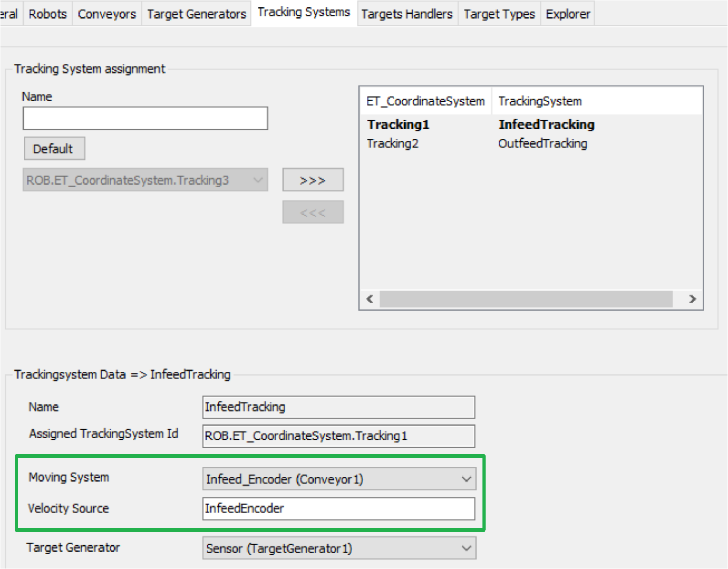Click the <<< unassign button

click(x=313, y=212)
